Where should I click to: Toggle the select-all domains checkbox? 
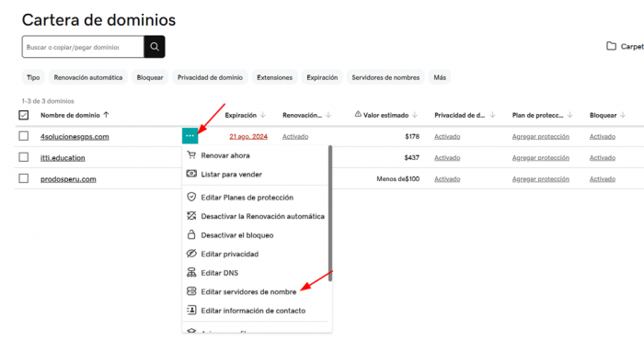click(24, 115)
